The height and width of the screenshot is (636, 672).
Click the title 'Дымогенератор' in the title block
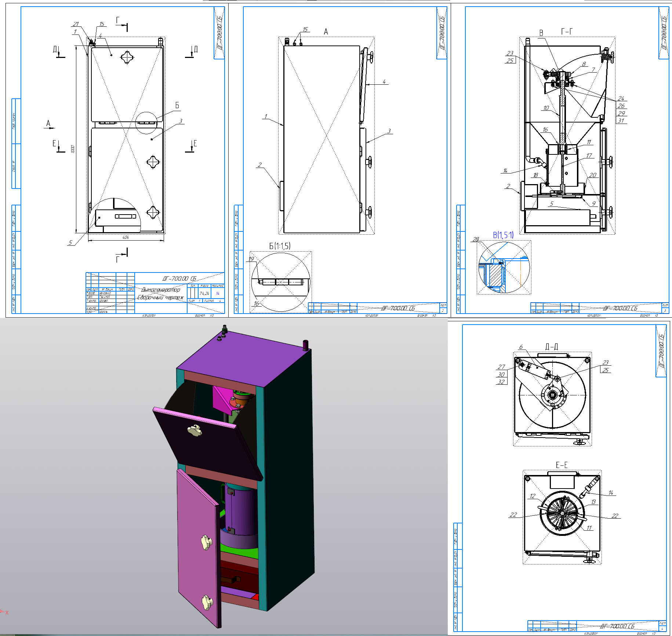tap(161, 290)
